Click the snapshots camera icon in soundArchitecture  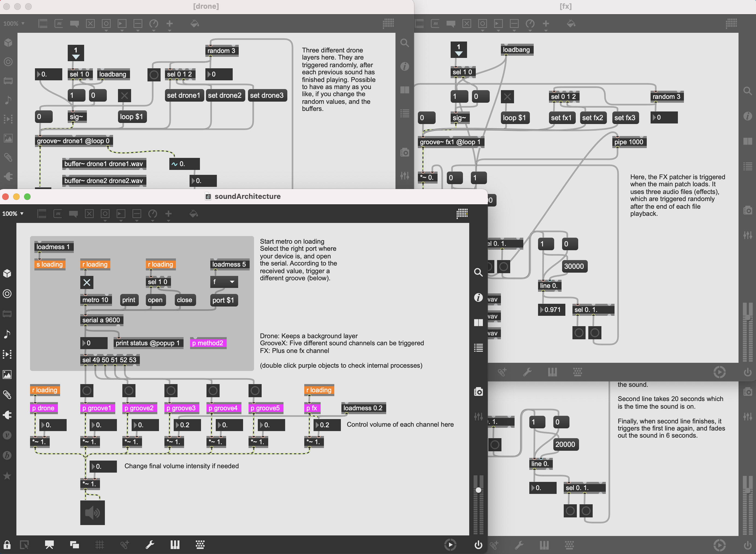479,391
